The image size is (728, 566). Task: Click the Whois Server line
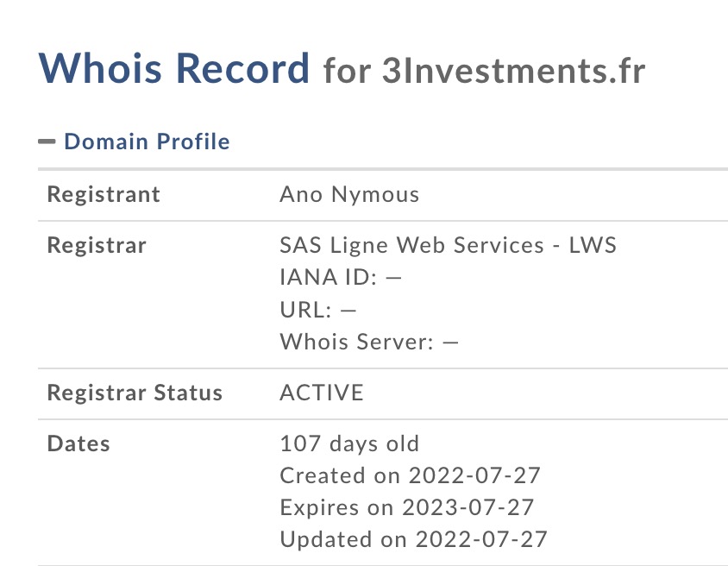368,342
